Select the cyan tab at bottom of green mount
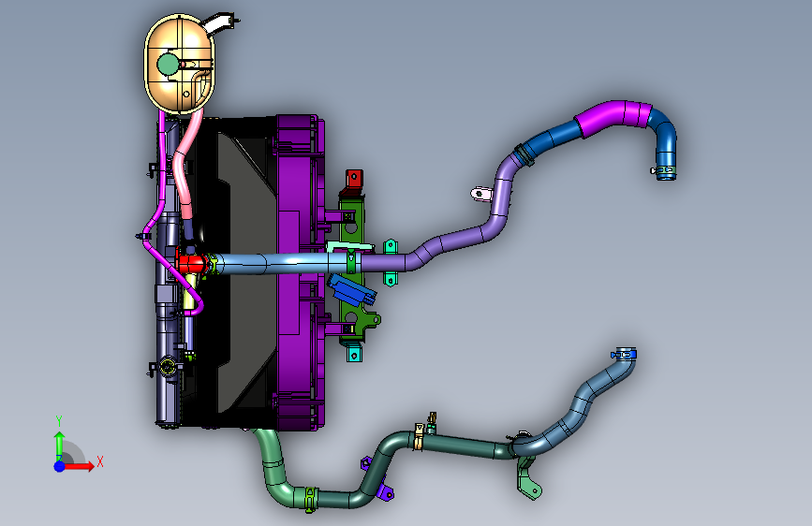 click(x=354, y=354)
